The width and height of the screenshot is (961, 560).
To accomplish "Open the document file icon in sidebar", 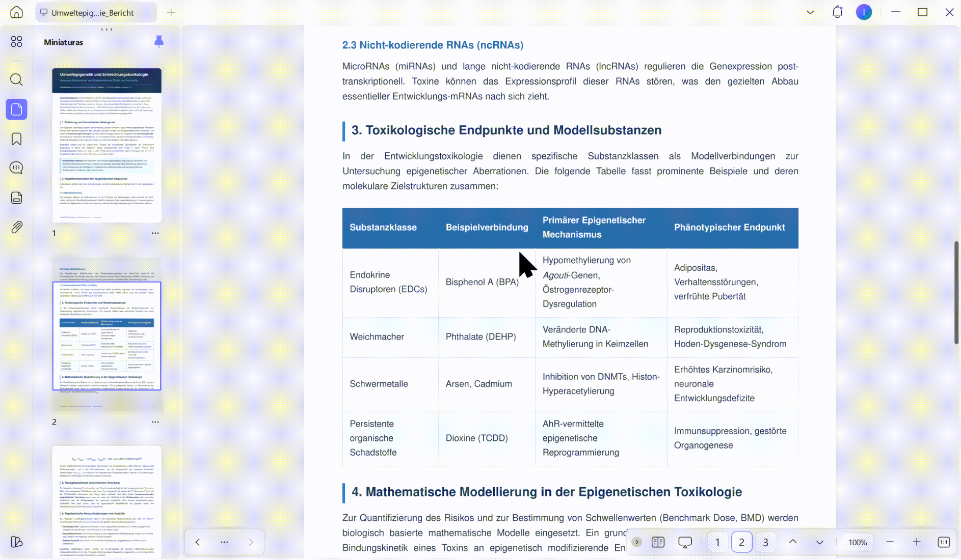I will [17, 198].
